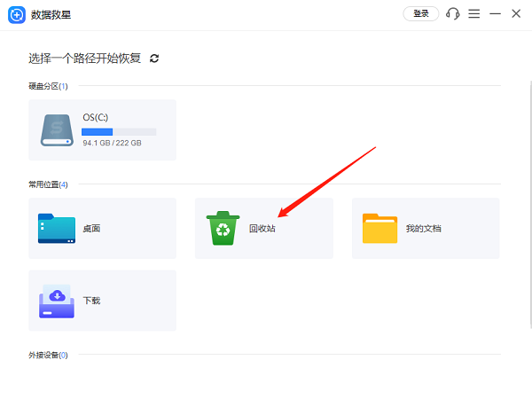Expand the 外接设备(0) section header
Viewport: 532px width, 407px height.
tap(48, 355)
